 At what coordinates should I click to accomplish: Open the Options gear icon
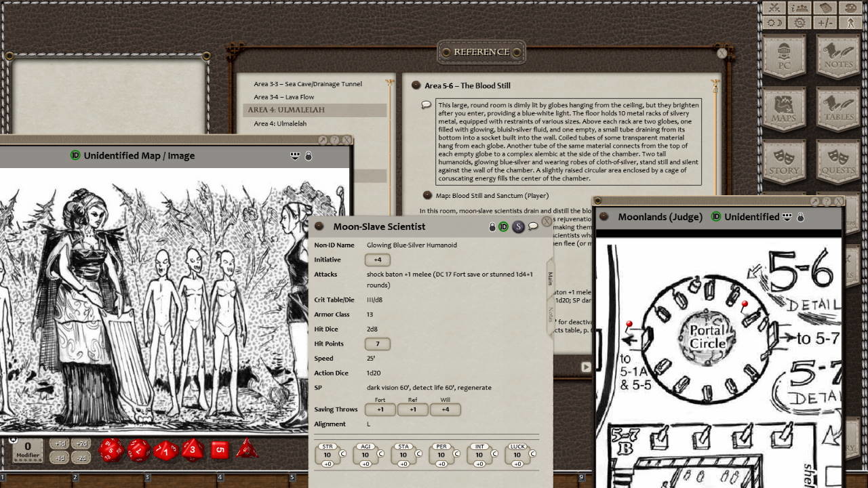click(800, 22)
